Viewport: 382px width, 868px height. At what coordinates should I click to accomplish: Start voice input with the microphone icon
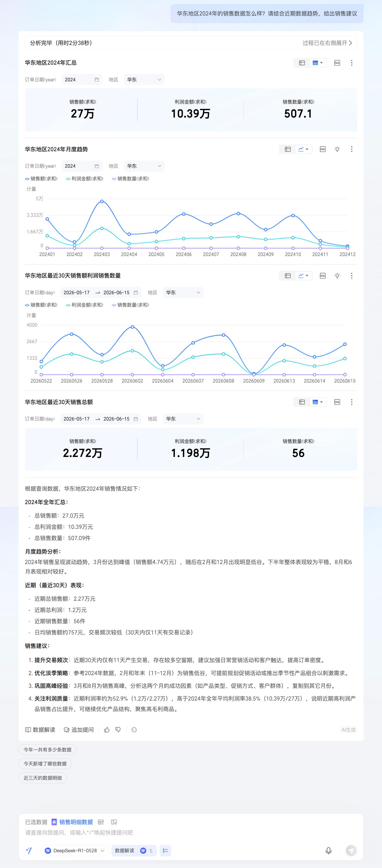328,851
